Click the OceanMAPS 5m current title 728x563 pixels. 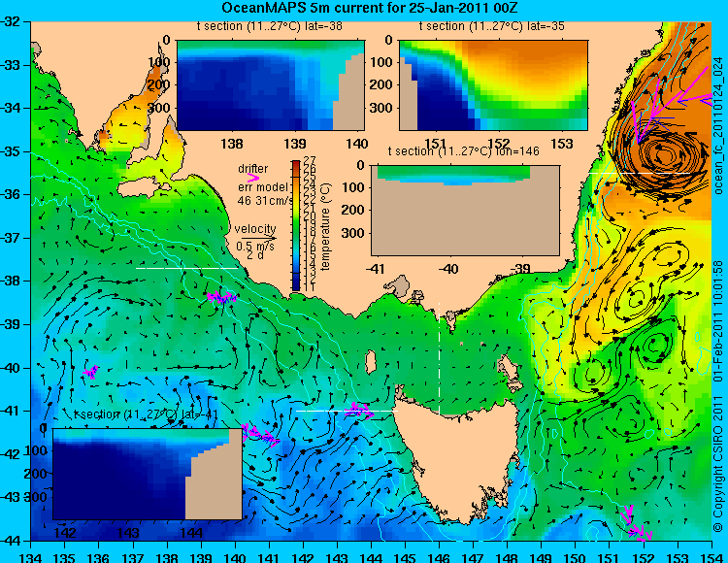(370, 8)
